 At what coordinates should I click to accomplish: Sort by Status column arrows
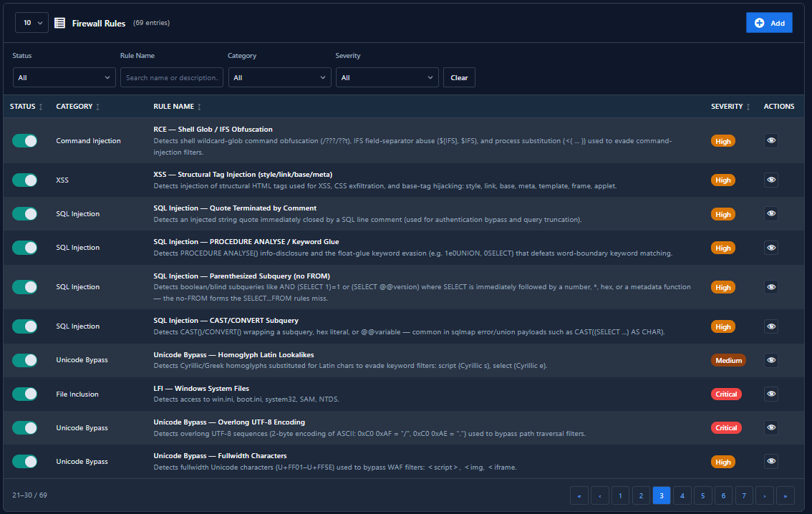pyautogui.click(x=41, y=107)
